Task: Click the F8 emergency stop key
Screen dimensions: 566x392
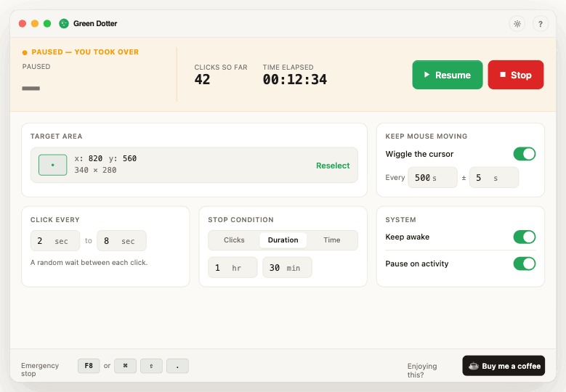Action: [x=89, y=366]
